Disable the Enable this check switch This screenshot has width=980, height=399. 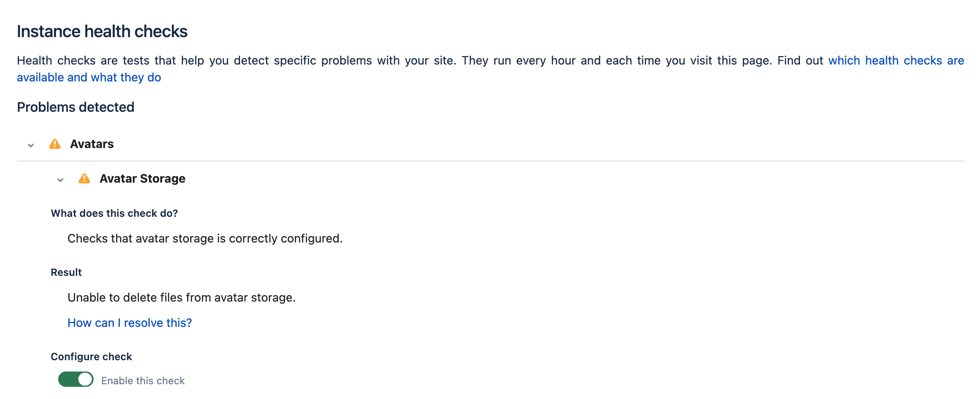point(76,379)
